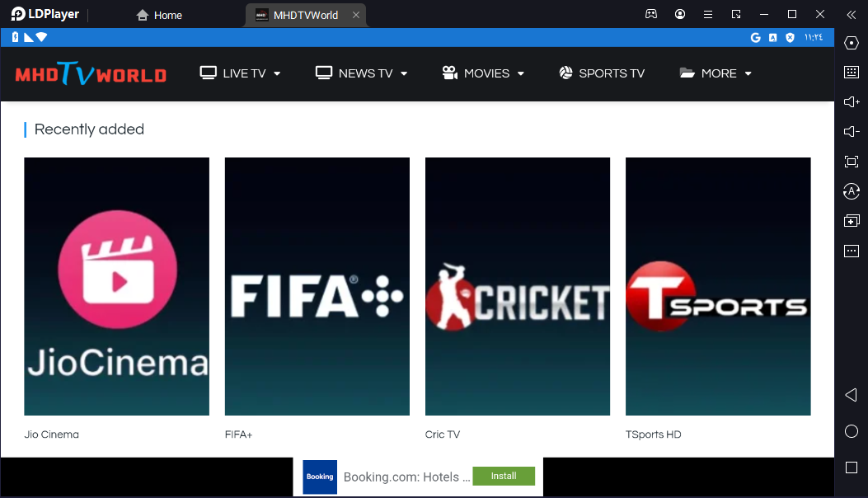Open LDPlayer settings hexagon icon
The width and height of the screenshot is (868, 498).
tap(852, 43)
